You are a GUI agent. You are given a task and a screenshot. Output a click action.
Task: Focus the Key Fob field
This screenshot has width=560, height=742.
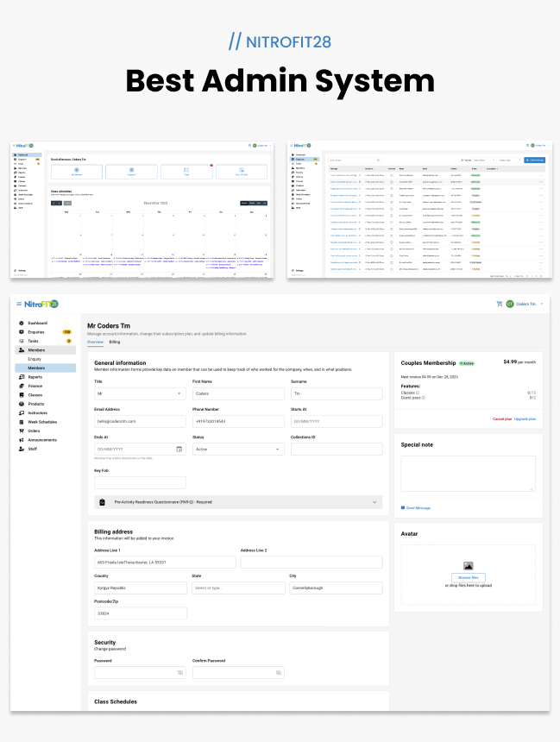pyautogui.click(x=140, y=482)
